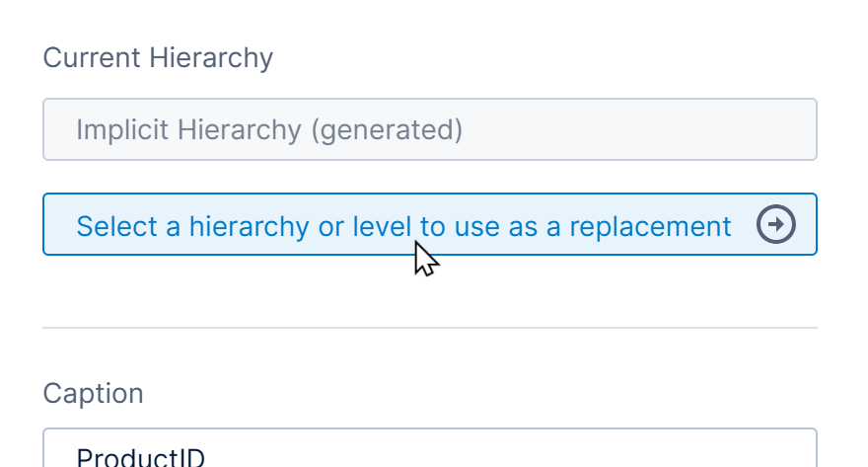The image size is (868, 467).
Task: Click the right-arrow circle icon
Action: click(x=776, y=225)
